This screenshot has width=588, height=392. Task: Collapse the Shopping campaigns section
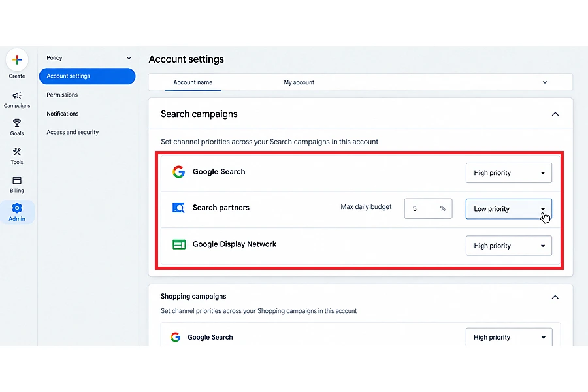pos(555,297)
